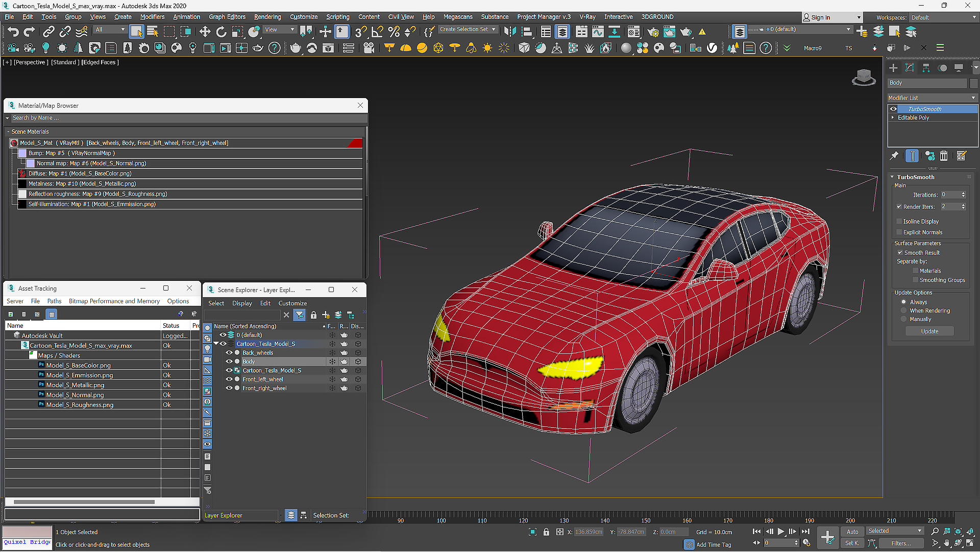Toggle the Angle Snap icon
Image resolution: width=980 pixels, height=552 pixels.
[x=377, y=32]
